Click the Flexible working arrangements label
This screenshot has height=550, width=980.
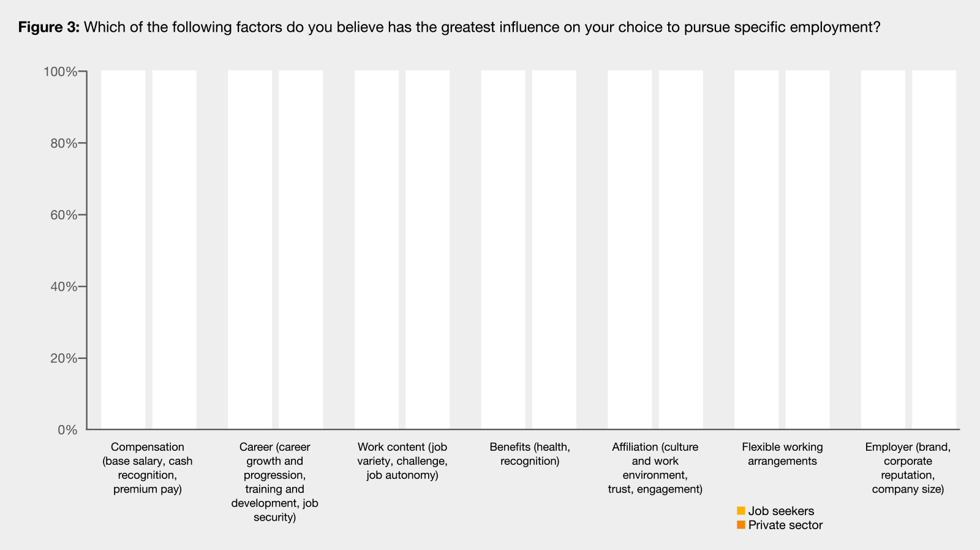[782, 454]
